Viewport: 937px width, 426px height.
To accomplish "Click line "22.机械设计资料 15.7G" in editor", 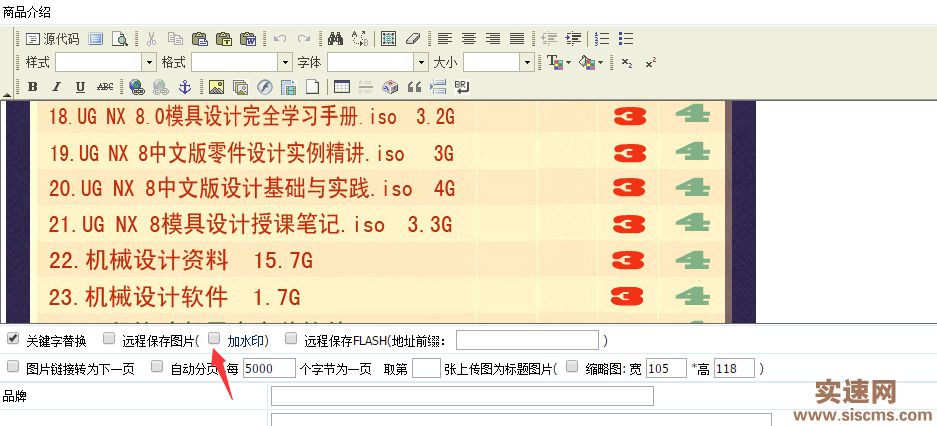I will [181, 260].
